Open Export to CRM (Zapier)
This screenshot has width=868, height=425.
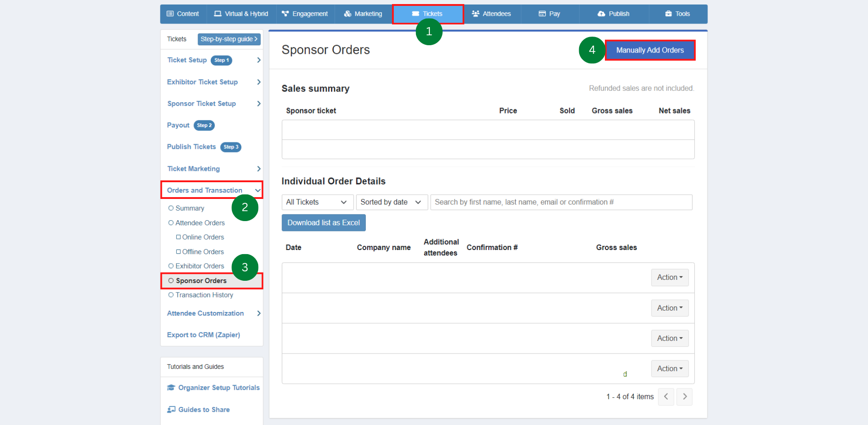point(203,335)
